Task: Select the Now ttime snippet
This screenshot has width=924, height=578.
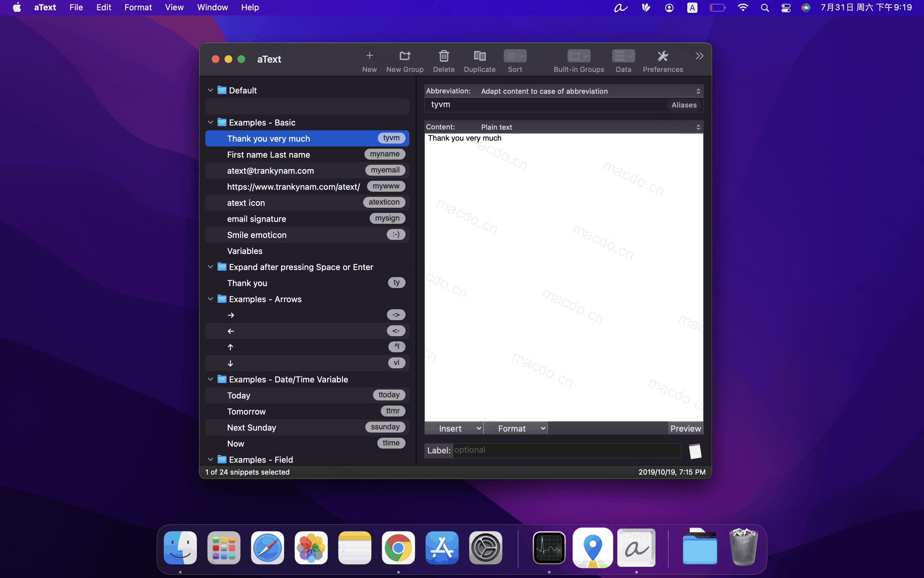Action: (x=307, y=443)
